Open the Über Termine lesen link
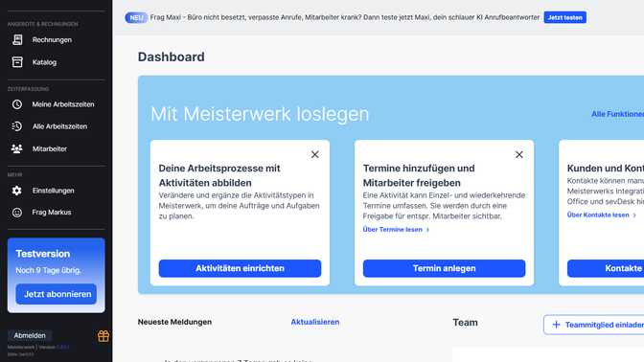This screenshot has width=644, height=362. tap(392, 230)
